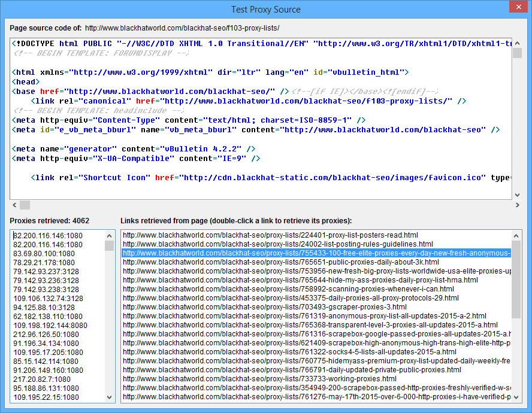The width and height of the screenshot is (532, 413).
Task: Select proxy 83.69.80.100:1080 in the list
Action: point(44,253)
